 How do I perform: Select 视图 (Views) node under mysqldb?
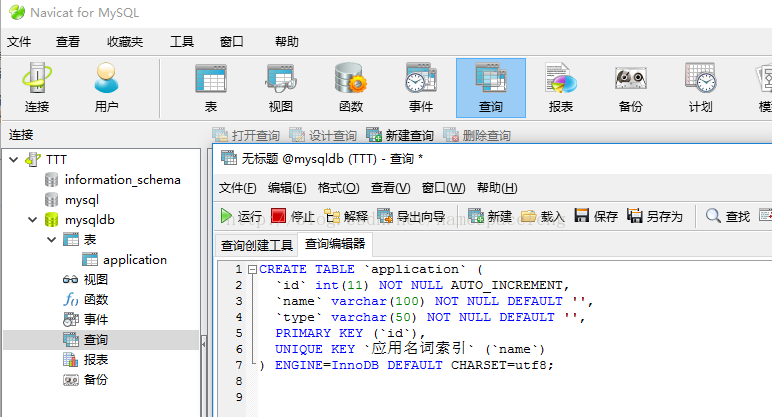tap(96, 280)
